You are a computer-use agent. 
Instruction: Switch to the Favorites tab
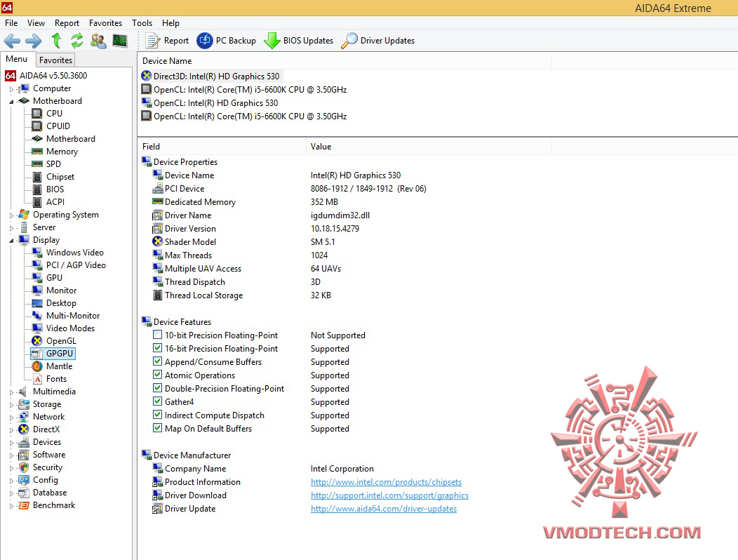[55, 60]
